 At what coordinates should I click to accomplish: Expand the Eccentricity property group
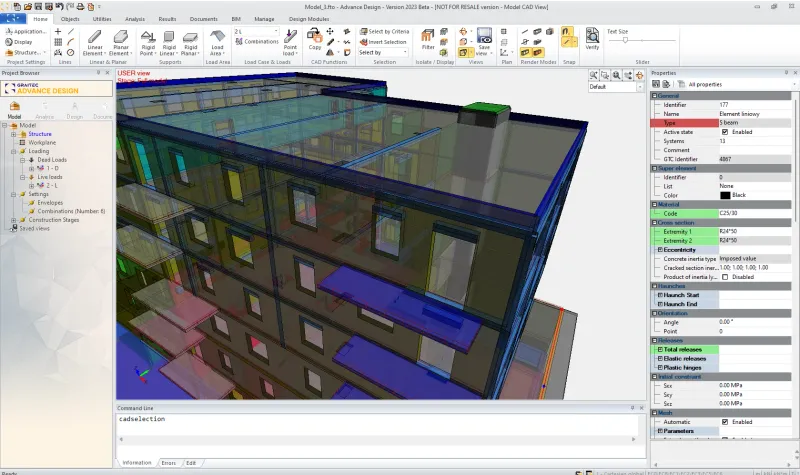click(660, 250)
